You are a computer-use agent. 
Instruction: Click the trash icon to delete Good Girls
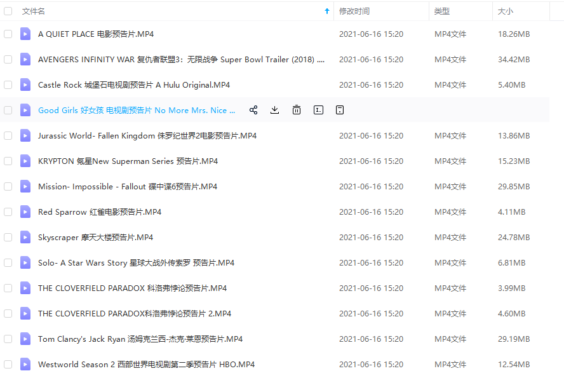tap(297, 110)
